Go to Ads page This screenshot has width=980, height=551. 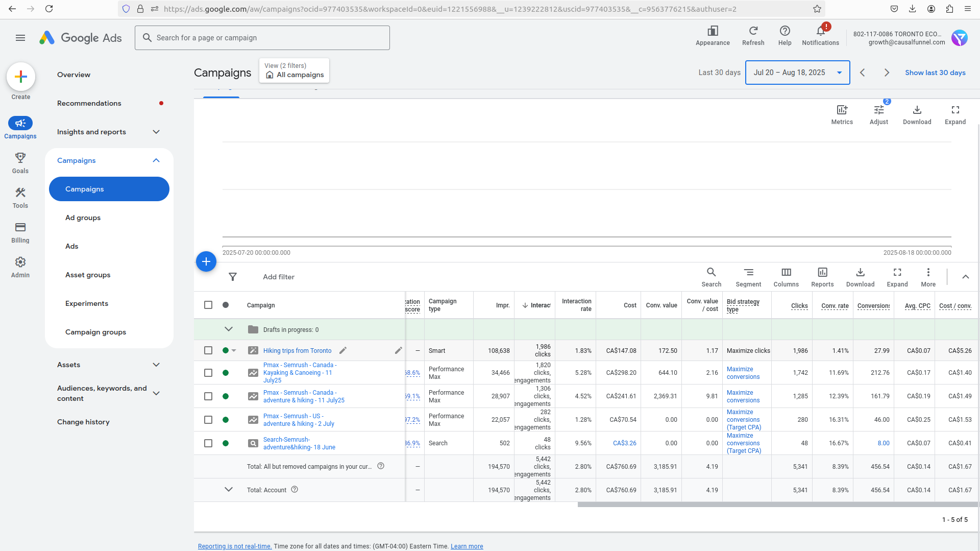pyautogui.click(x=72, y=246)
